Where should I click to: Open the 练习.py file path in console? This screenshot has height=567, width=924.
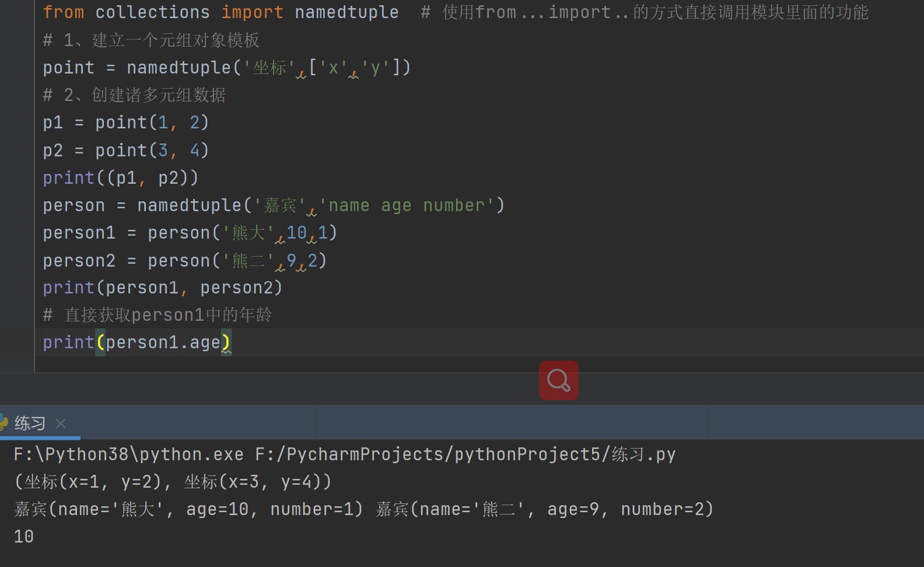coord(465,454)
